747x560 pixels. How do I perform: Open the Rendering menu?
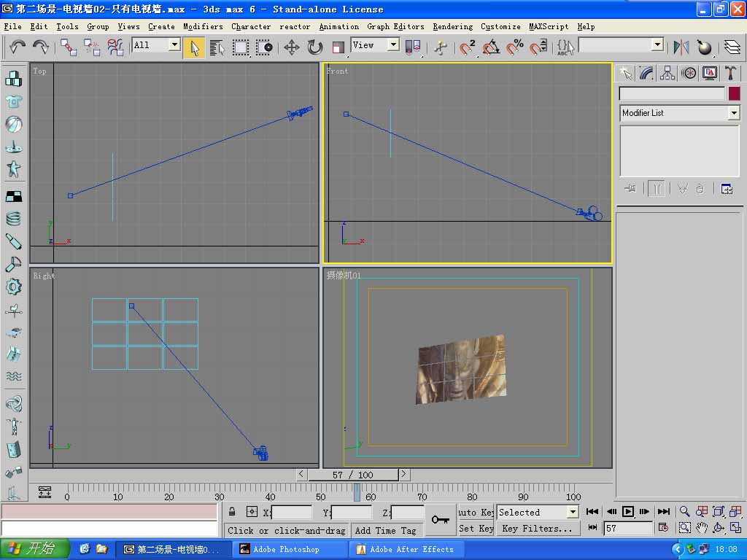[452, 27]
